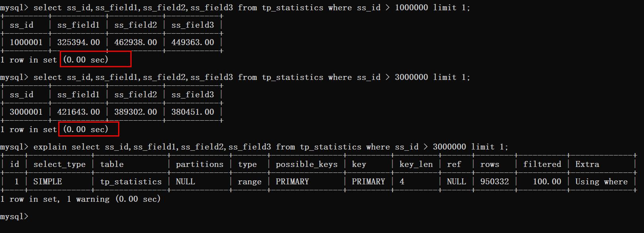Click the 380451.00 cell value
This screenshot has width=644, height=233.
tap(193, 112)
